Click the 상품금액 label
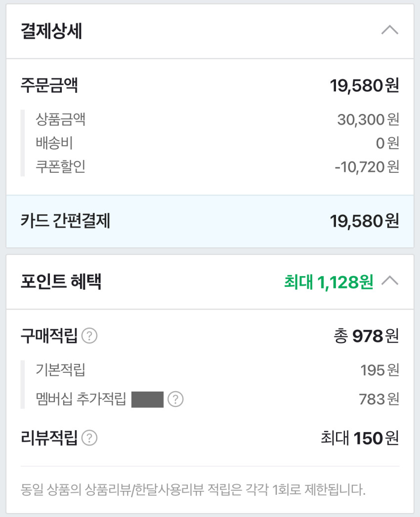 (x=61, y=119)
